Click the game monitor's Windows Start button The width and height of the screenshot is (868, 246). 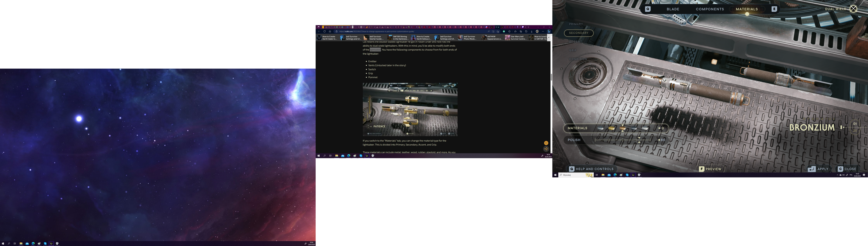click(x=555, y=175)
